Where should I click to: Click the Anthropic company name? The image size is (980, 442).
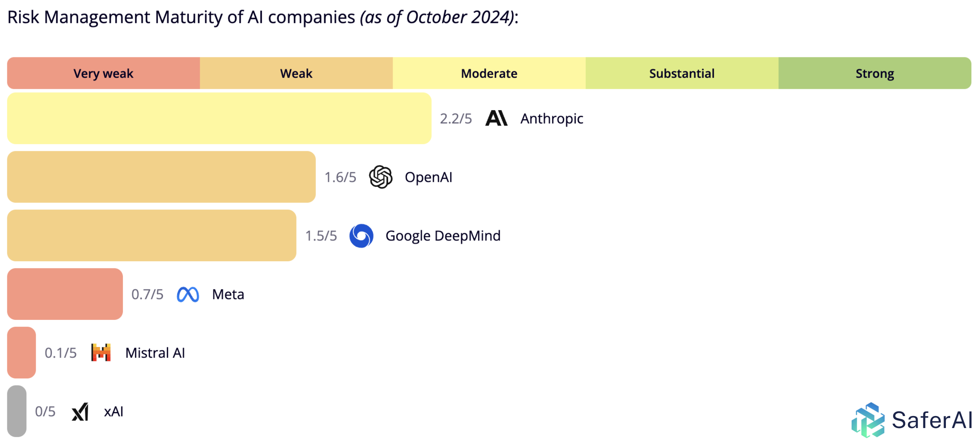click(x=552, y=119)
